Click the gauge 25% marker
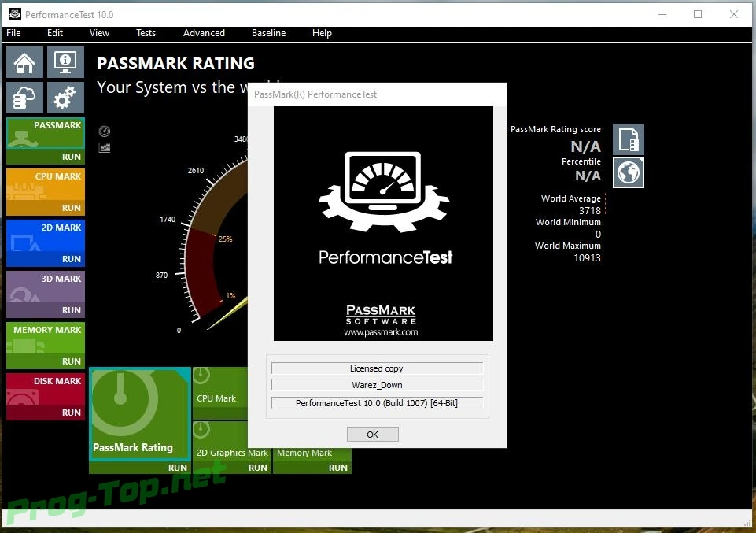 point(225,239)
